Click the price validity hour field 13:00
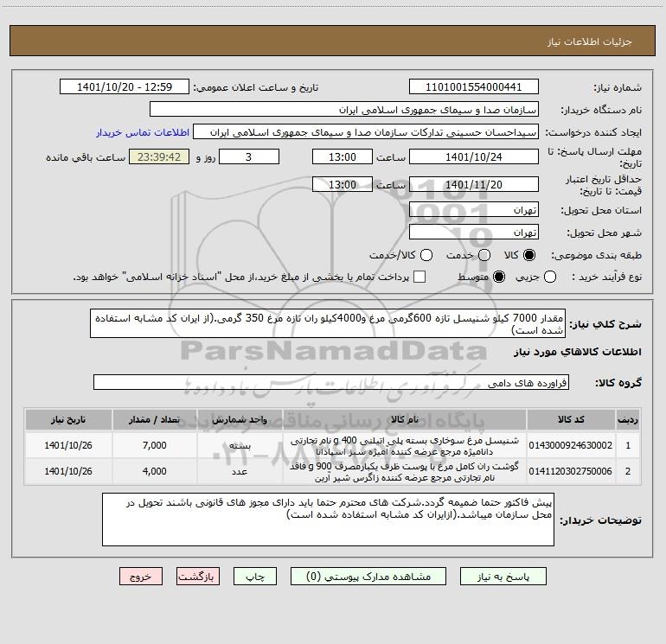 (x=343, y=184)
